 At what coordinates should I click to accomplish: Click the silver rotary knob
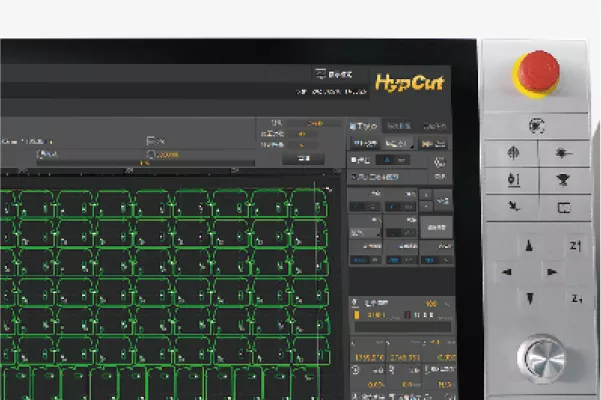coord(541,359)
